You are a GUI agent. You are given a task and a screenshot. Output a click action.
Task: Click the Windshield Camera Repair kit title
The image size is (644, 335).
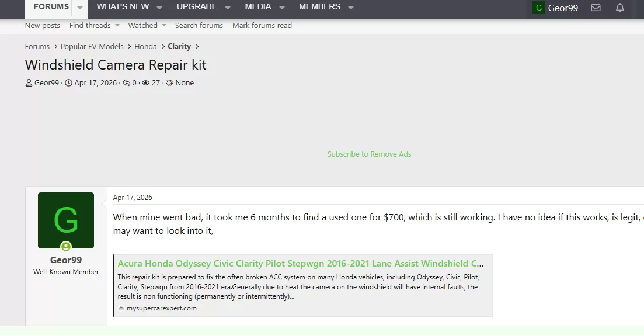coord(116,65)
